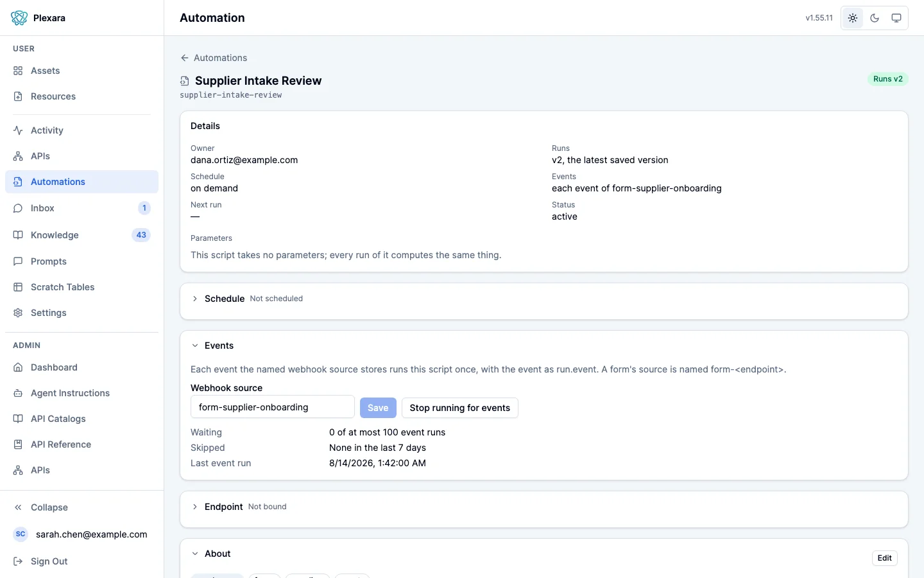
Task: Open the Inbox sidebar item
Action: tap(81, 208)
